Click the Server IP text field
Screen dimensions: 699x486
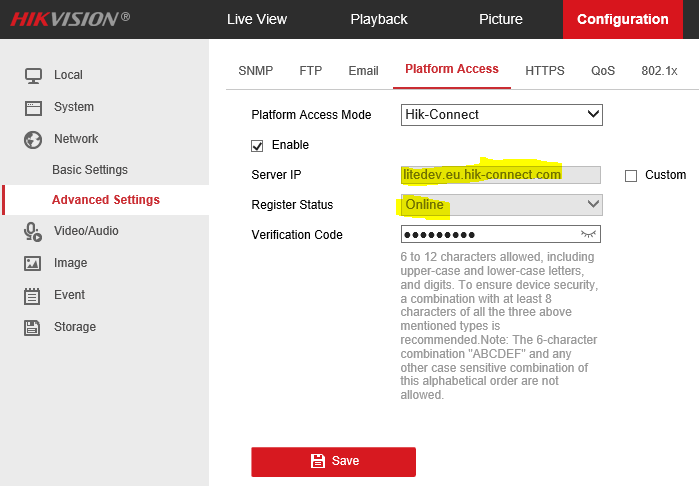(500, 175)
